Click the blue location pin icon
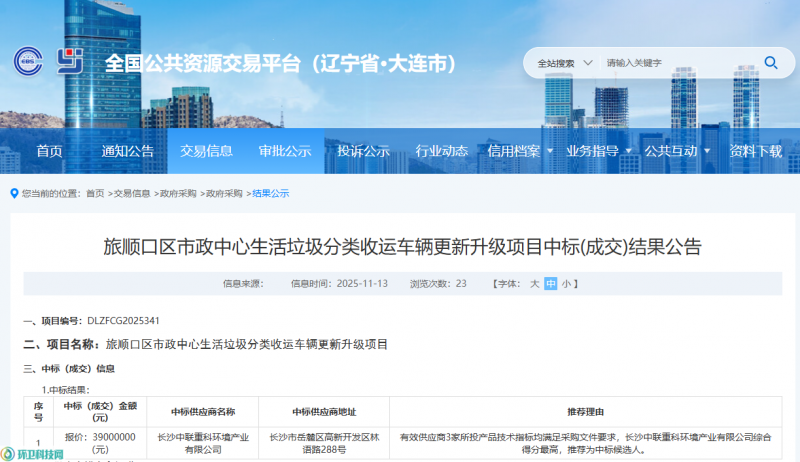This screenshot has height=462, width=800. (x=13, y=193)
